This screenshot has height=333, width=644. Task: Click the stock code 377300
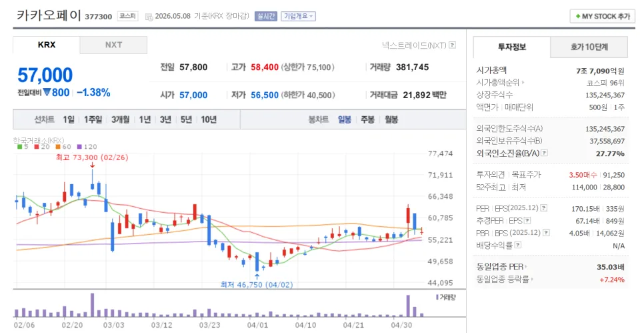click(x=98, y=17)
